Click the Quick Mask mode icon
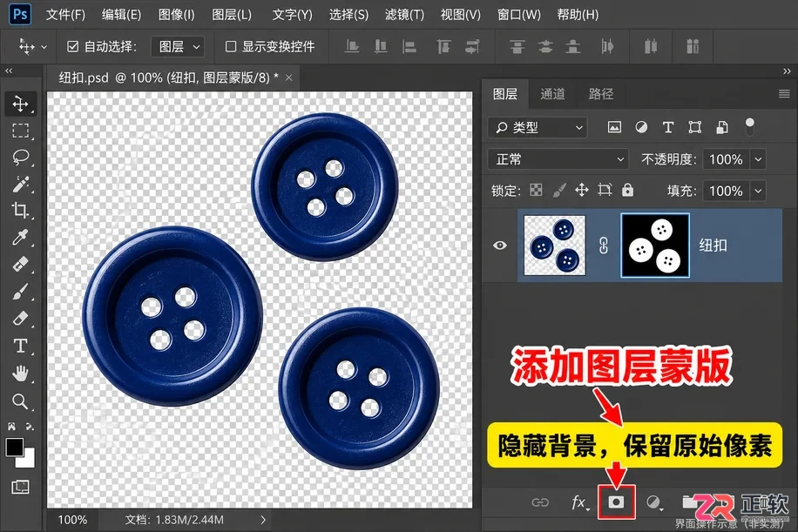The image size is (798, 532). (x=20, y=487)
